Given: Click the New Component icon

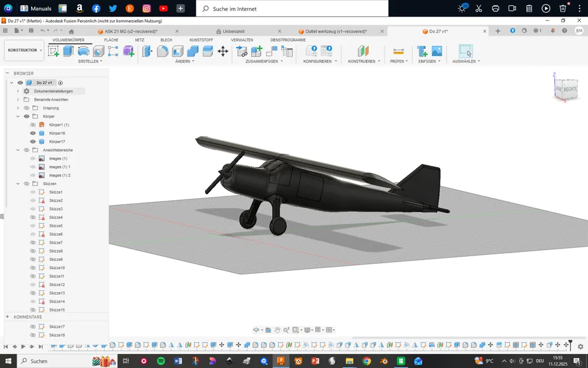Looking at the screenshot, I should [256, 51].
